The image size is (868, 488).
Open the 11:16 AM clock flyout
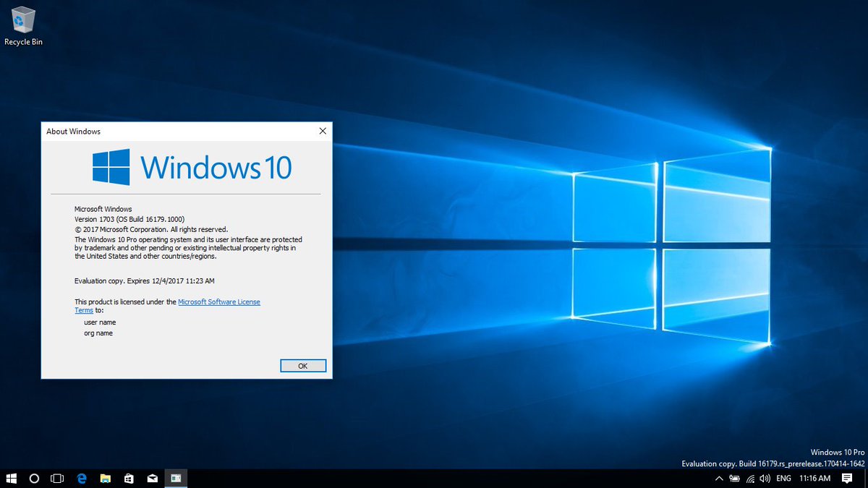[x=814, y=479]
